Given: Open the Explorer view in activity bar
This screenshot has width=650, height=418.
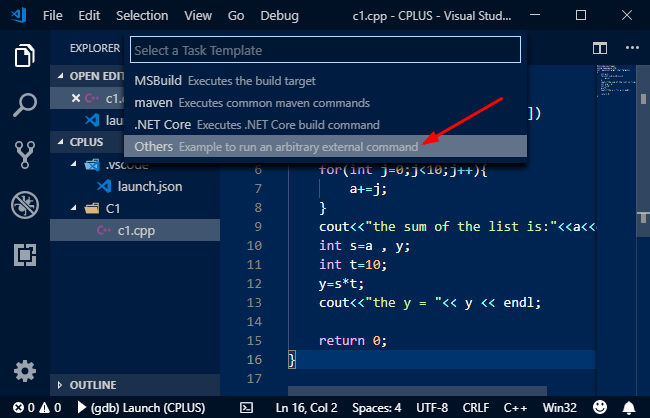Looking at the screenshot, I should [24, 55].
